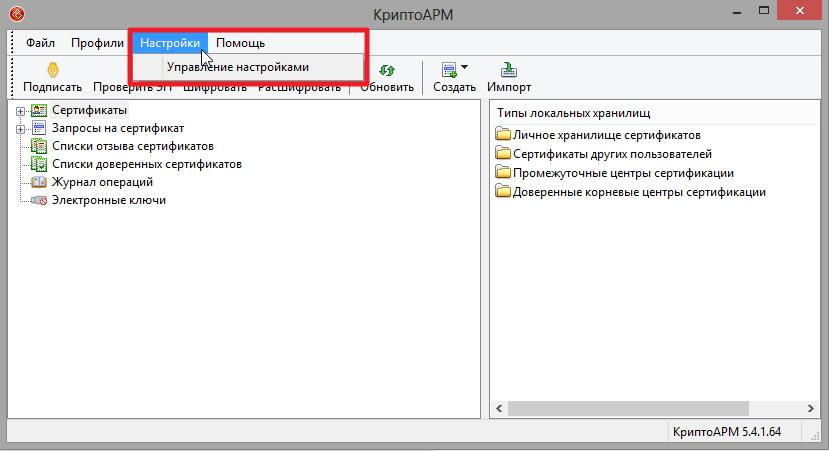Click the horizontal scrollbar thumb
The height and width of the screenshot is (451, 829).
(x=628, y=408)
